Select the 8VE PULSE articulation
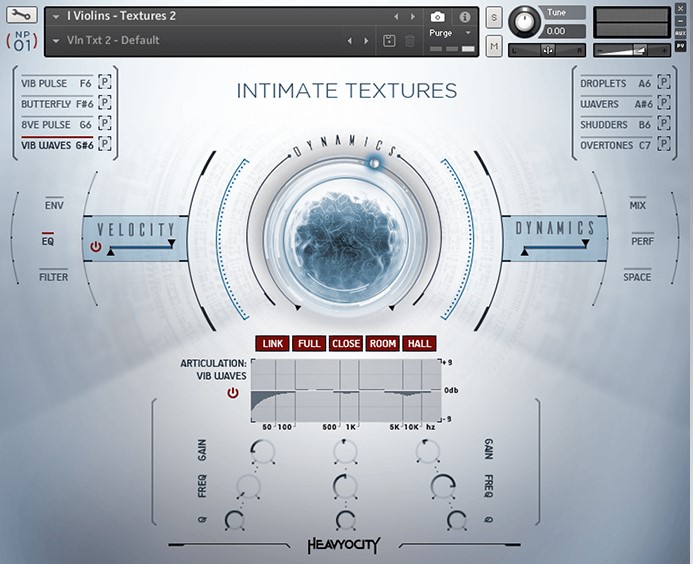 click(x=57, y=125)
